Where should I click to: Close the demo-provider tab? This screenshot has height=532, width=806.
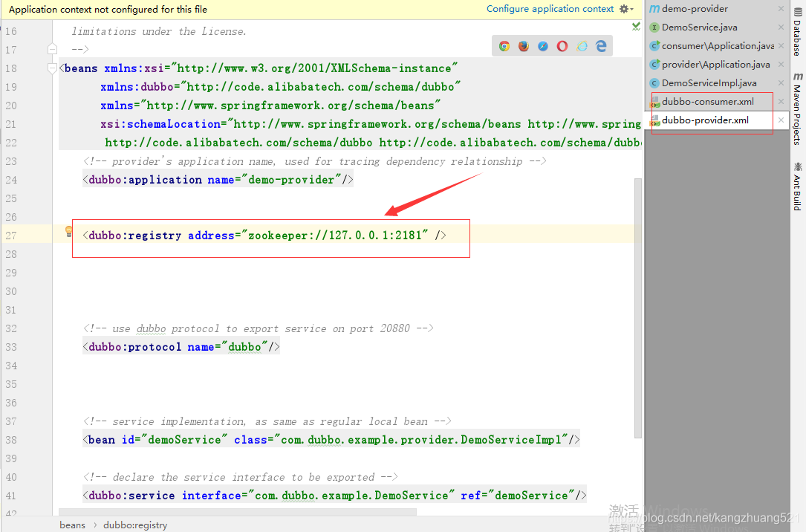(781, 9)
